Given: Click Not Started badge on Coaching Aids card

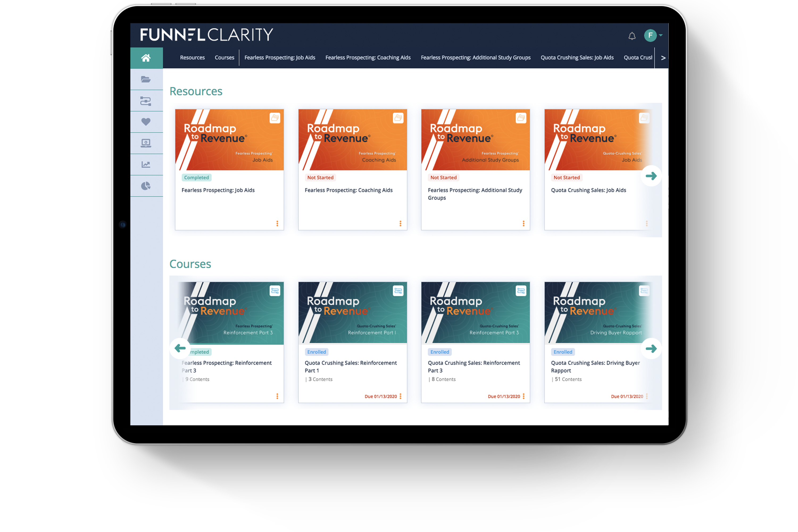Looking at the screenshot, I should click(x=320, y=177).
